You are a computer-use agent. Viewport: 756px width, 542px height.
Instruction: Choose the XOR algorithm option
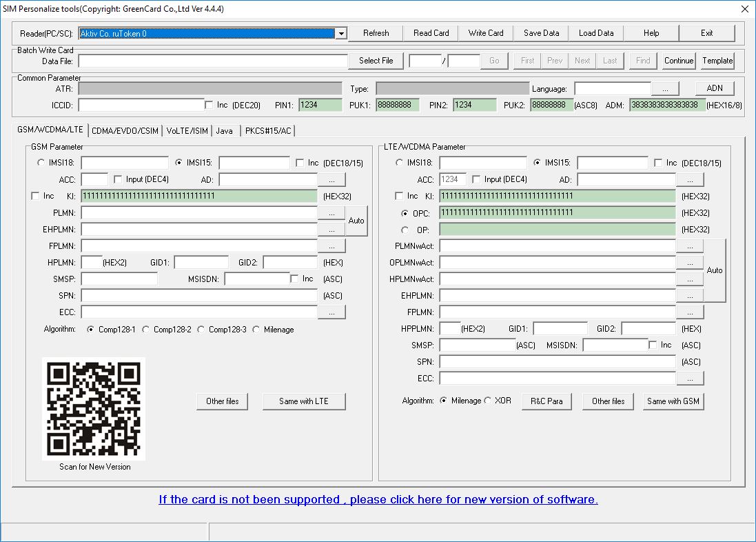coord(488,401)
